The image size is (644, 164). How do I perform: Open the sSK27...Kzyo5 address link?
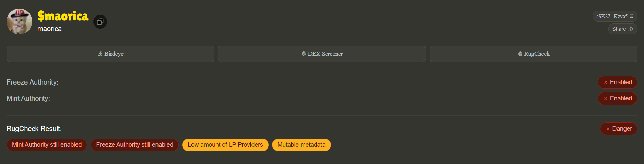coord(612,16)
